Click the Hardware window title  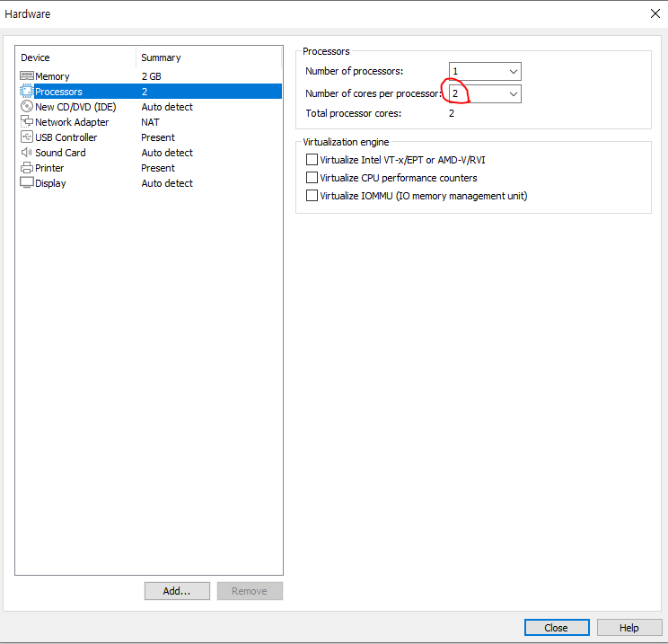27,14
